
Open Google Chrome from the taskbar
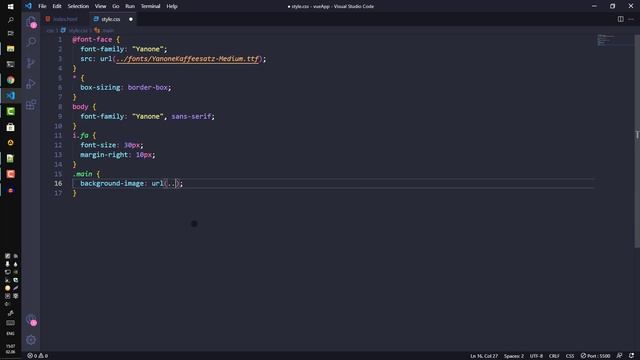[x=11, y=80]
